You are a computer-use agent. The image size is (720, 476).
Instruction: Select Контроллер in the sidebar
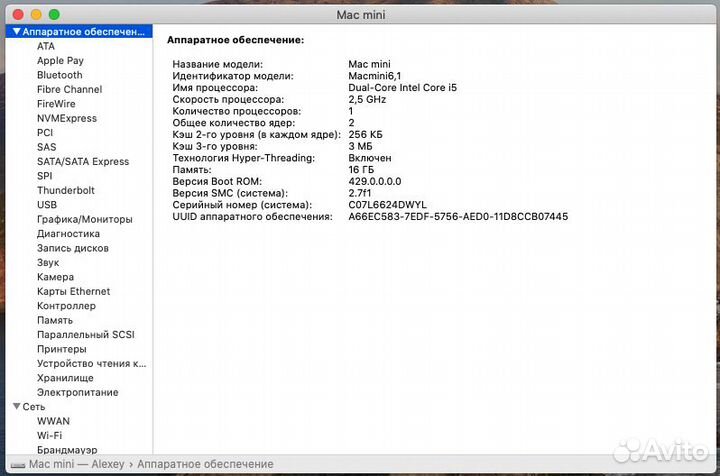pyautogui.click(x=66, y=306)
